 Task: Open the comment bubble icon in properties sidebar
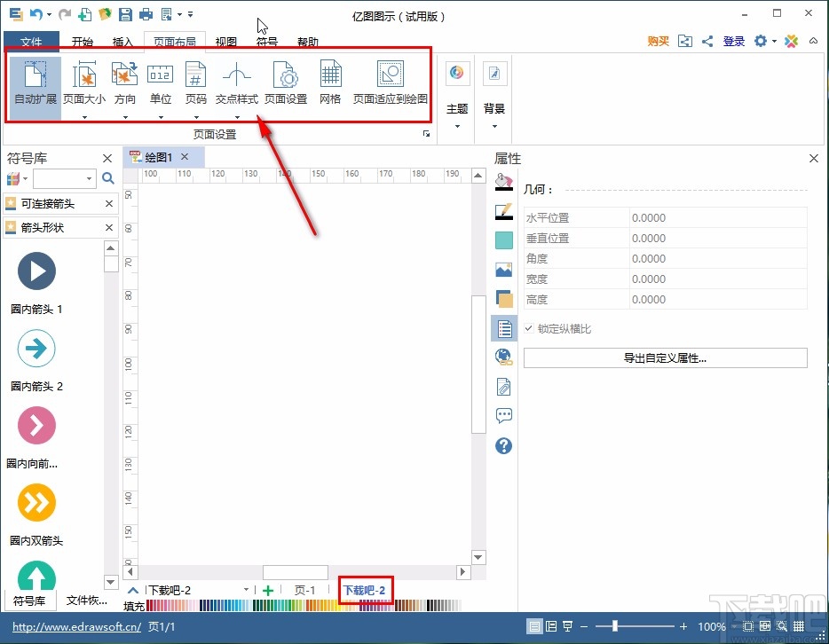click(x=504, y=416)
